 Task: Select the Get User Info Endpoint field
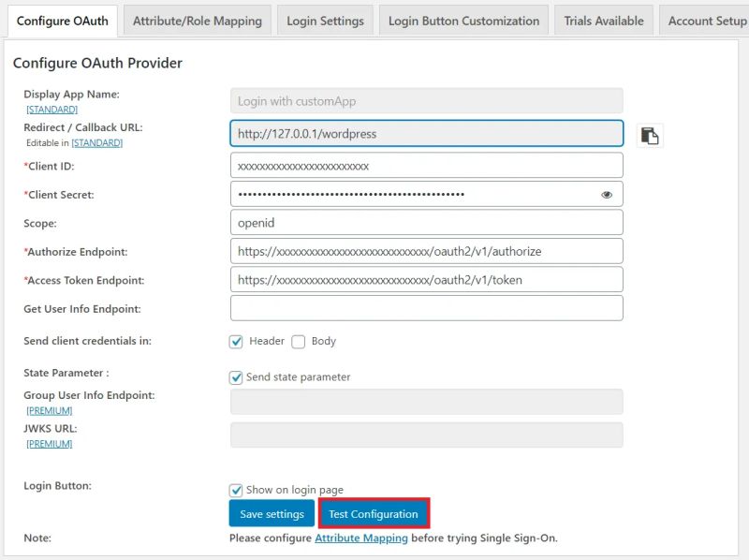click(426, 307)
